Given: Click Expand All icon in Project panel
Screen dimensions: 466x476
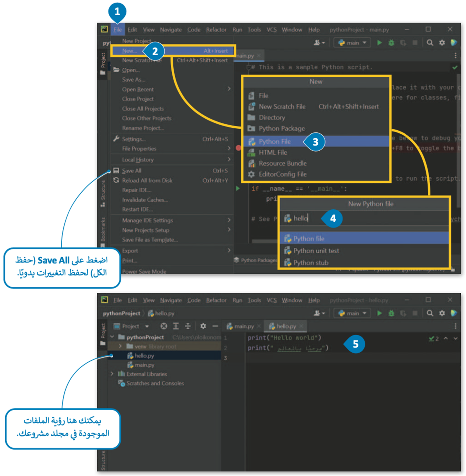Looking at the screenshot, I should click(x=176, y=326).
